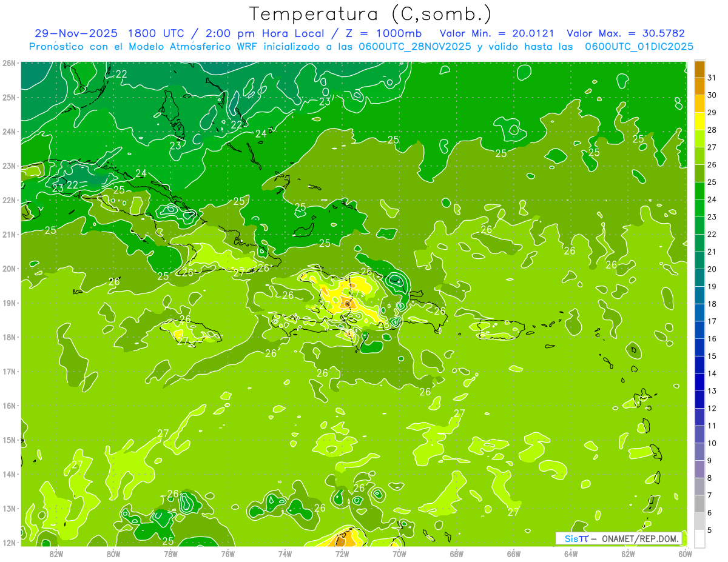Image resolution: width=728 pixels, height=562 pixels.
Task: Click the "17N" latitude axis label
Action: tap(8, 371)
